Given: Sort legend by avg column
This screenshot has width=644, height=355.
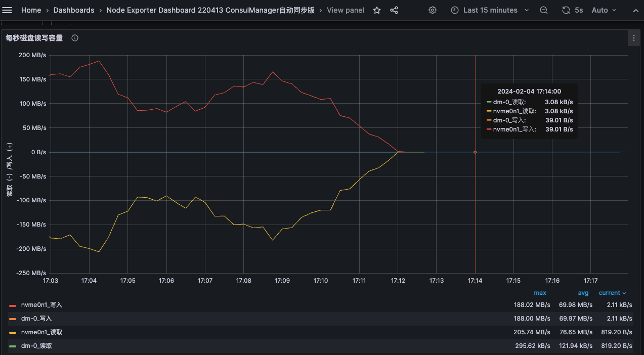Looking at the screenshot, I should tap(583, 293).
